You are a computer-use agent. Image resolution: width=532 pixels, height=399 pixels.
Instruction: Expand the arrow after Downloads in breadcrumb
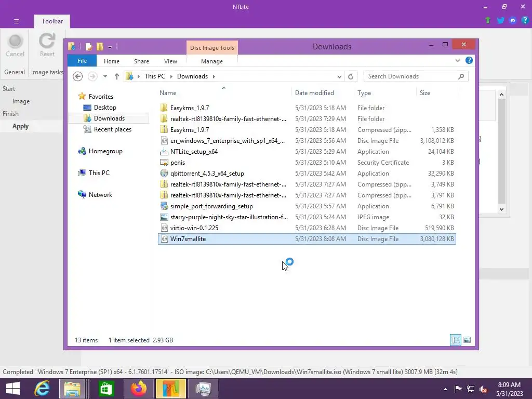pyautogui.click(x=214, y=76)
